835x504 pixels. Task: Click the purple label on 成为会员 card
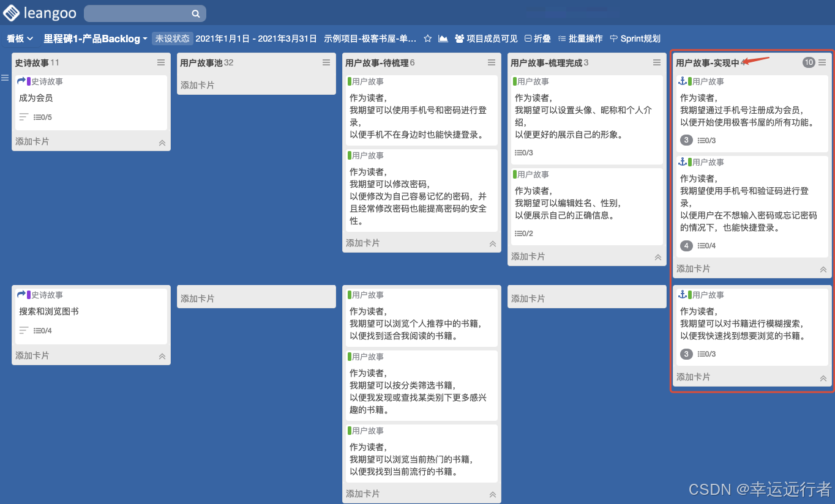click(x=29, y=81)
